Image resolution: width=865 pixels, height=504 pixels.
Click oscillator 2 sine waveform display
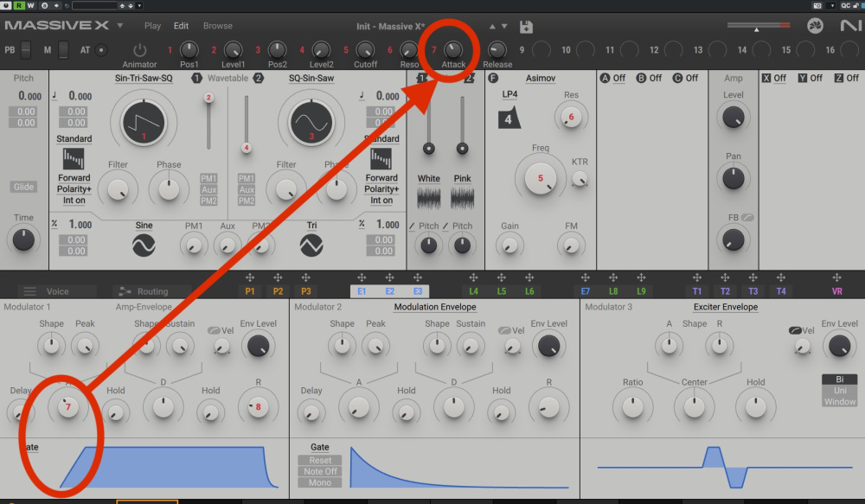coord(311,123)
